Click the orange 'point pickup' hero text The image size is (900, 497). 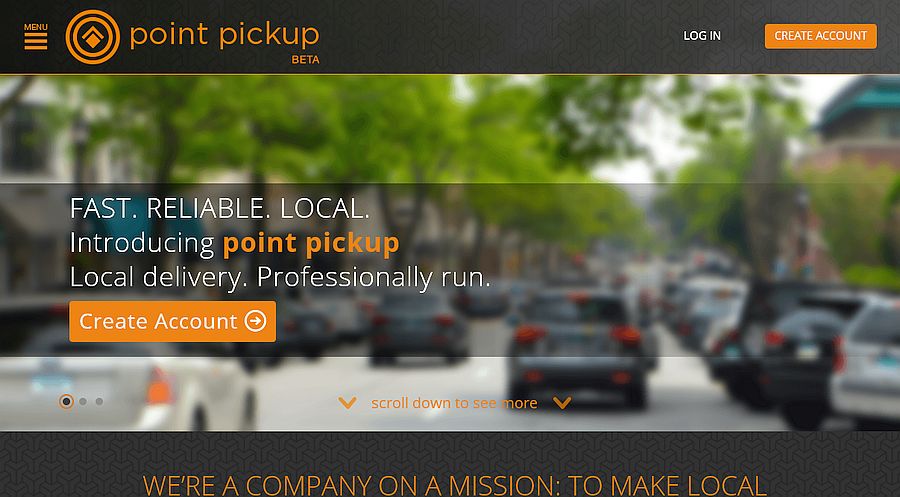[311, 243]
